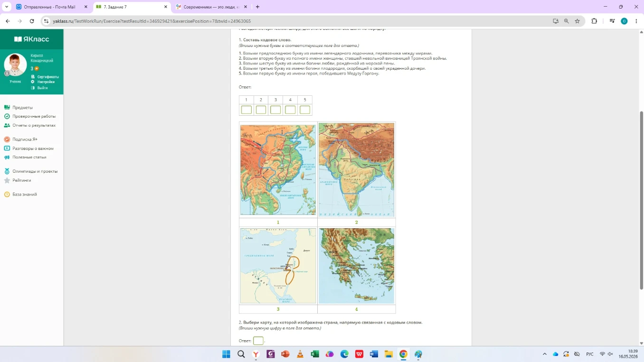
Task: Click the zoom magnifier icon in address bar
Action: tap(567, 21)
